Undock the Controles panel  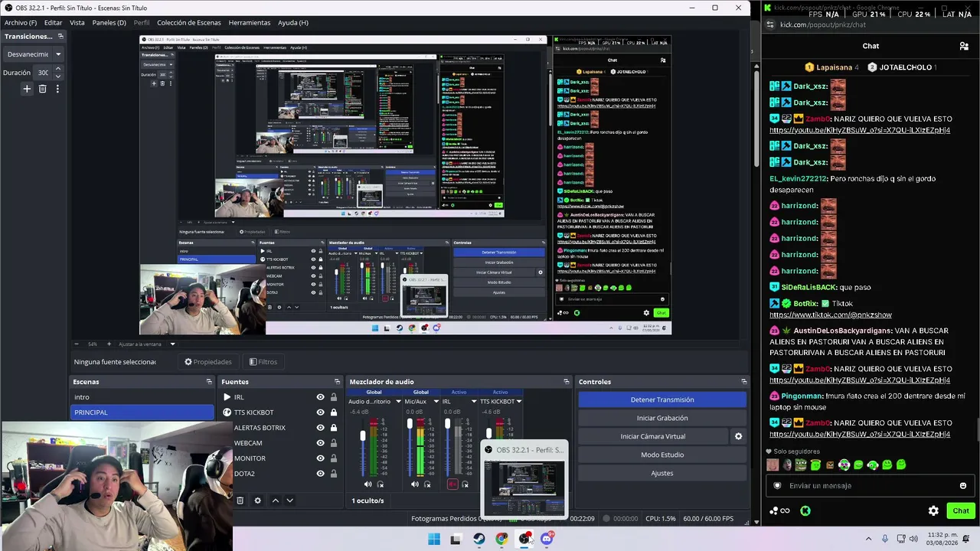743,382
